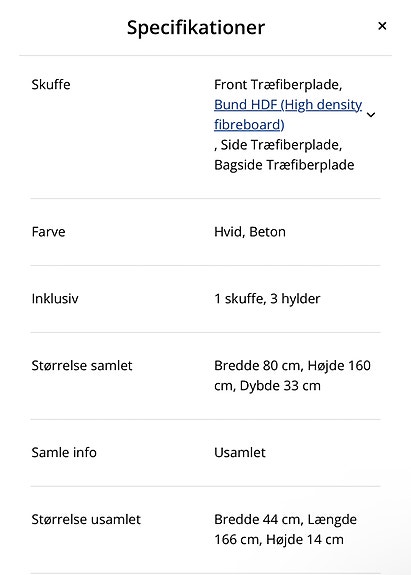Select the Farve row label
Viewport: 411px width, 575px height.
click(x=48, y=232)
